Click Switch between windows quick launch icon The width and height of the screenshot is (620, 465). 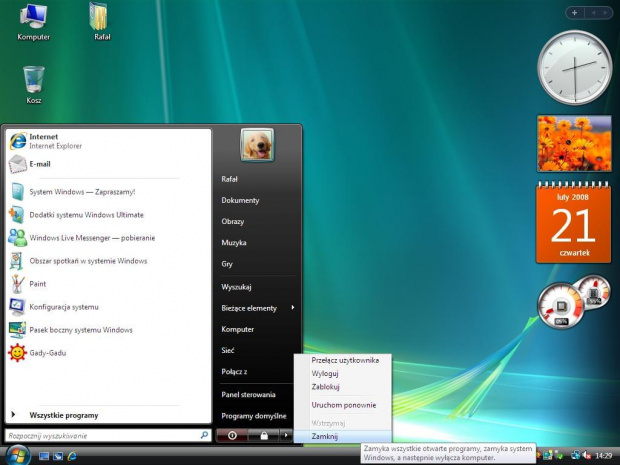pyautogui.click(x=58, y=456)
